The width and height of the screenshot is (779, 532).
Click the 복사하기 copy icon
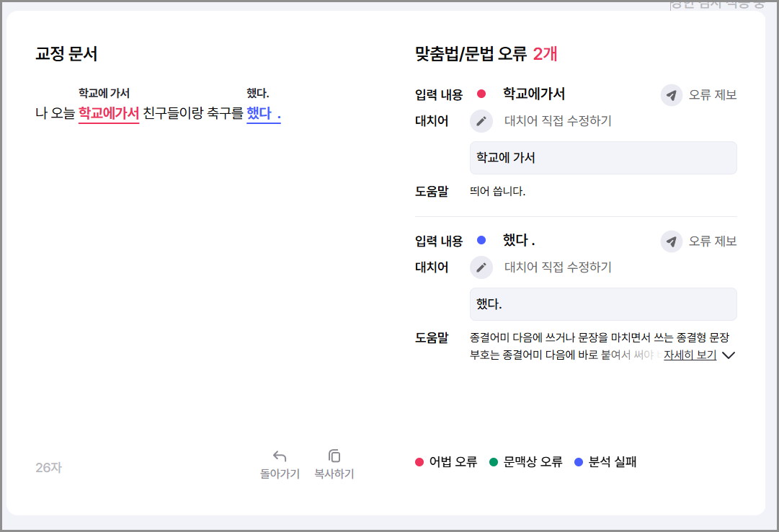[x=334, y=455]
